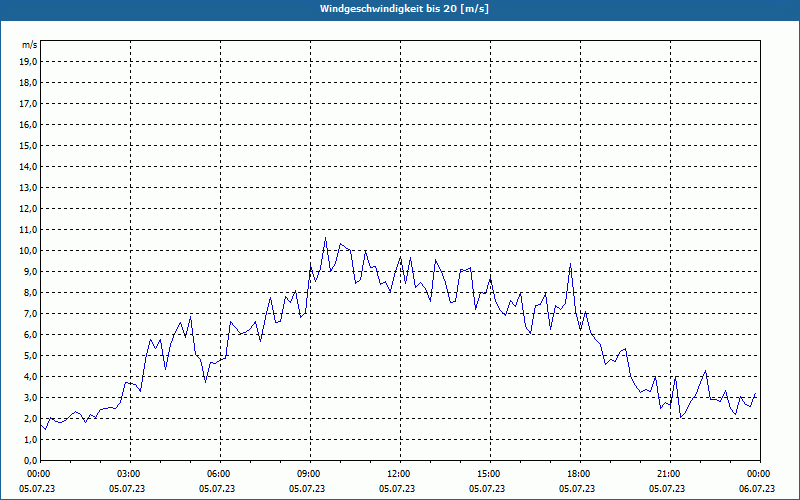Pick the y-axis value "0,0"

[30, 460]
